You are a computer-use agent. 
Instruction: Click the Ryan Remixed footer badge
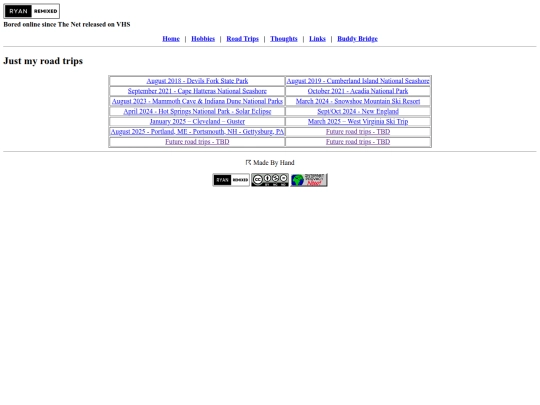pos(231,180)
